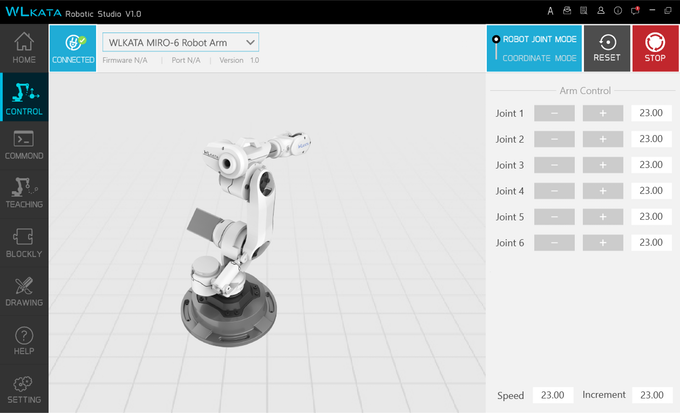Decrease Joint 4 with minus button
Image resolution: width=680 pixels, height=413 pixels.
pyautogui.click(x=554, y=191)
